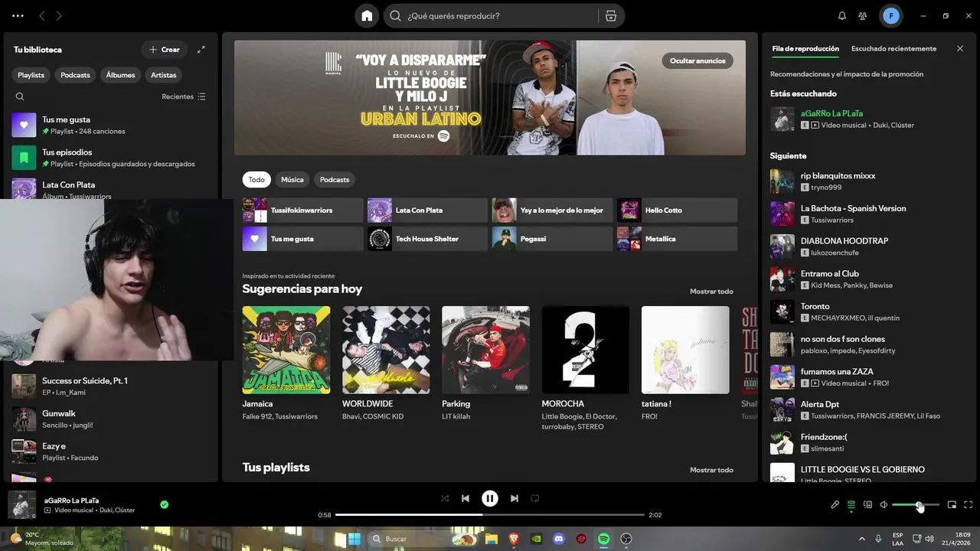The width and height of the screenshot is (980, 551).
Task: Open Friend Activity icon
Action: click(x=863, y=15)
